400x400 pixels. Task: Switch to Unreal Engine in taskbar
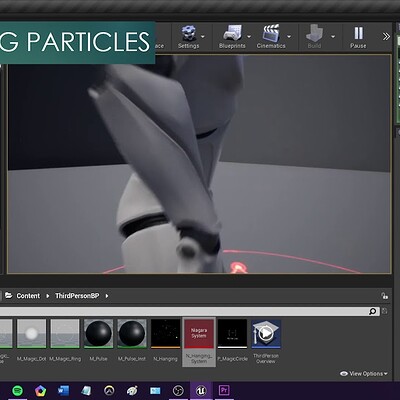coord(201,391)
